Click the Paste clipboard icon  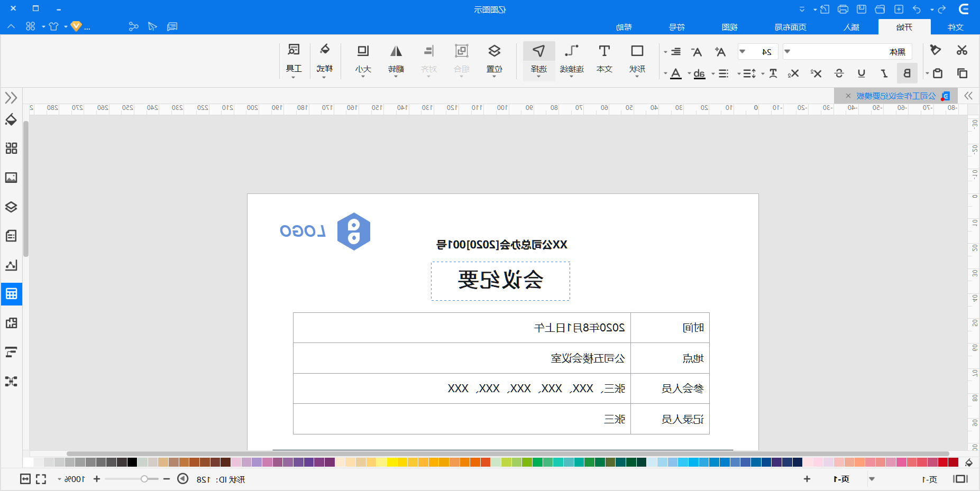[938, 73]
